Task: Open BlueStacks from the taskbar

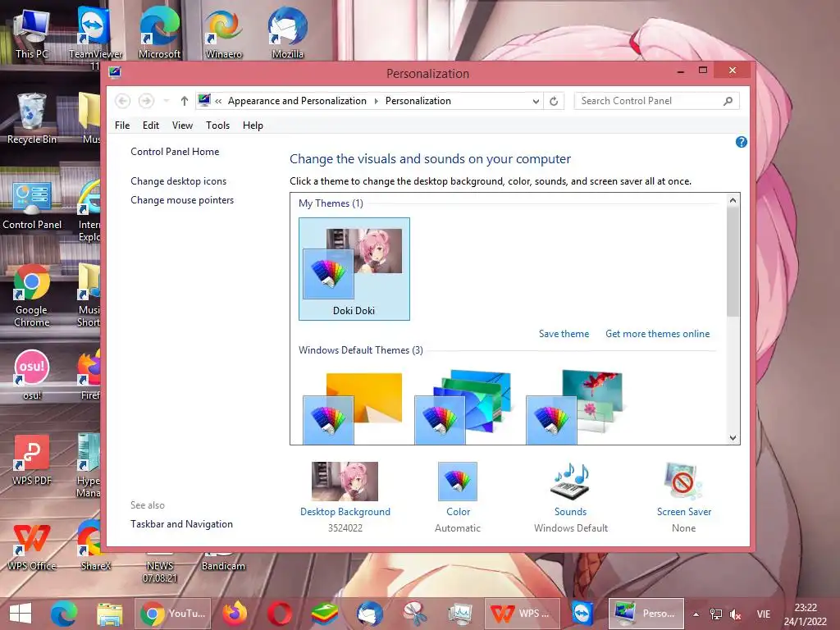Action: click(325, 613)
